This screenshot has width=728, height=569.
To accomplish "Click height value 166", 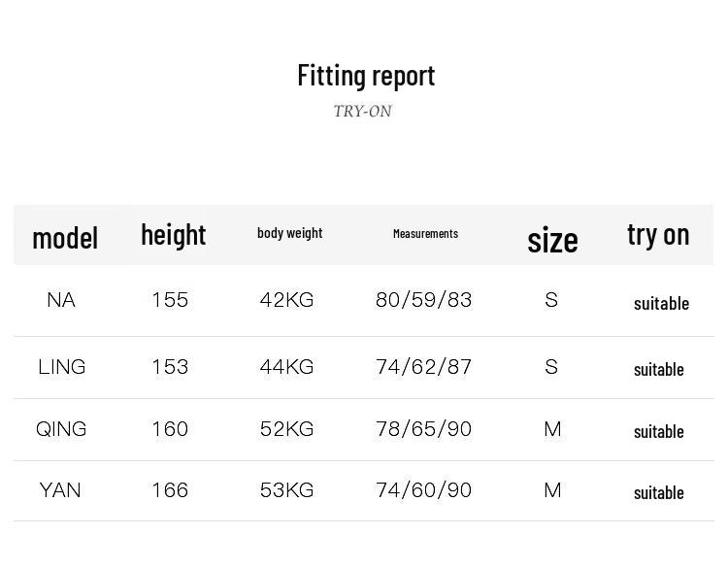I will pos(170,490).
